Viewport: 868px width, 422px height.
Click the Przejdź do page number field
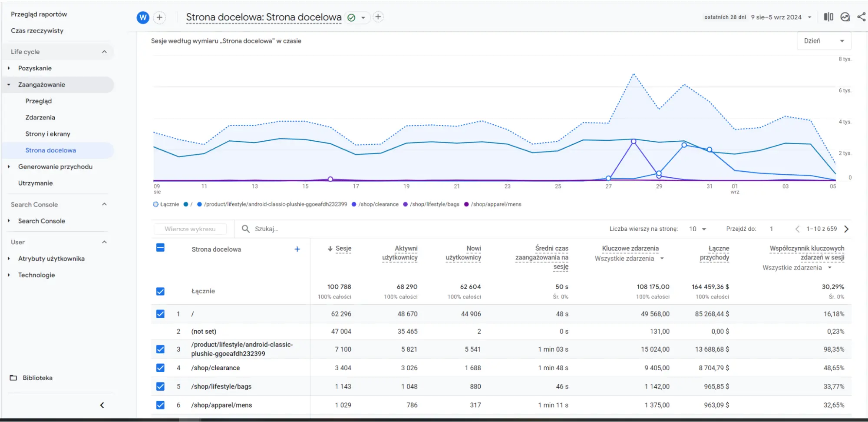pos(772,229)
